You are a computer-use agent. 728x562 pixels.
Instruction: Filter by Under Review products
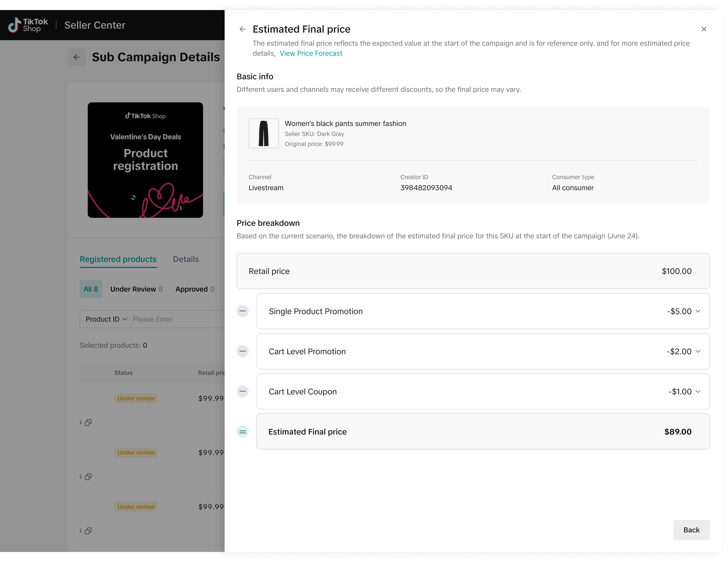[136, 289]
